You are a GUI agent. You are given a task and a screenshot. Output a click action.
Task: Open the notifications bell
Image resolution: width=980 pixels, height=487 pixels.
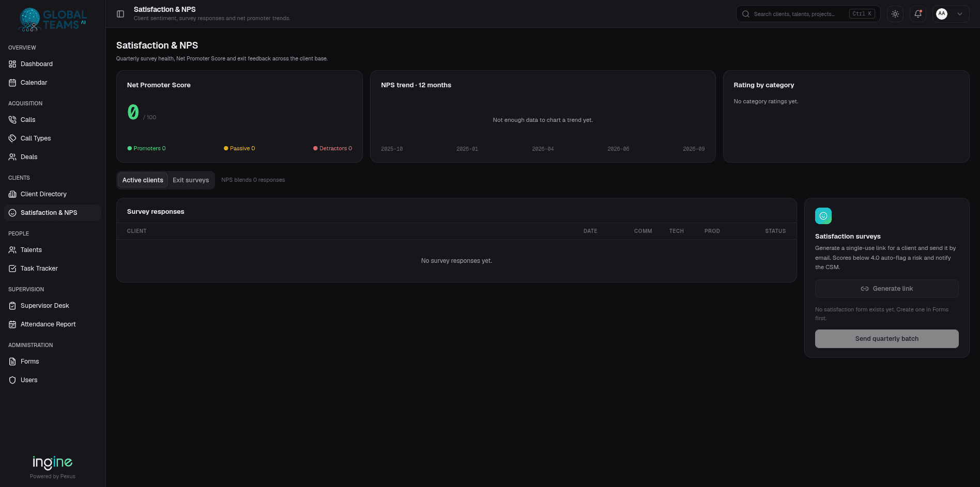[x=918, y=14]
